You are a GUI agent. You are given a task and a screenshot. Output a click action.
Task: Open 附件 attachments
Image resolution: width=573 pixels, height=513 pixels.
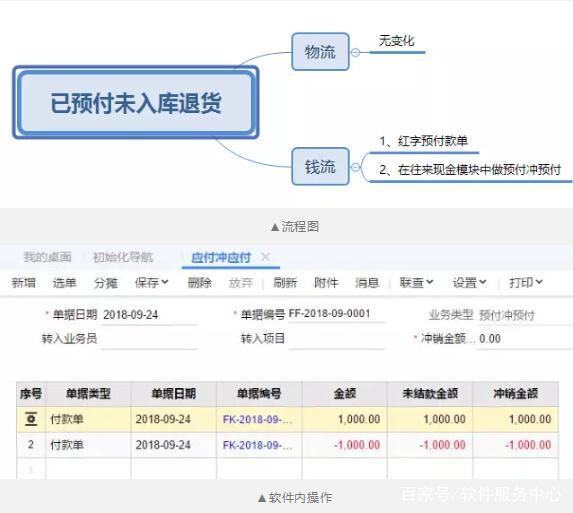pyautogui.click(x=326, y=282)
